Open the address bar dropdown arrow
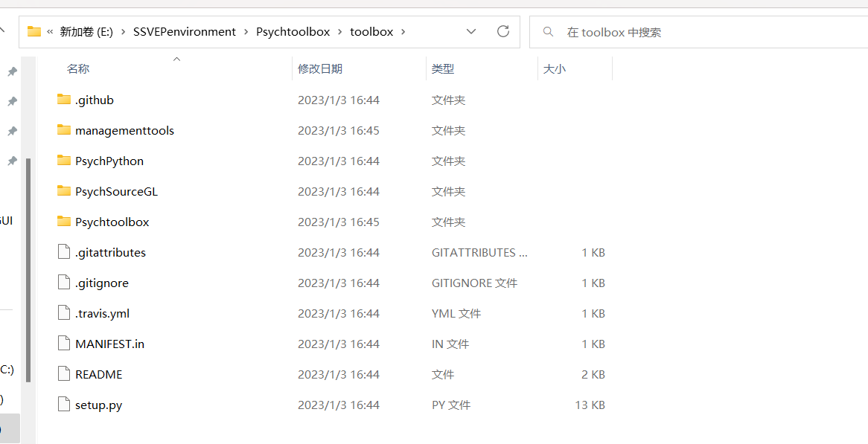This screenshot has width=868, height=444. tap(470, 31)
